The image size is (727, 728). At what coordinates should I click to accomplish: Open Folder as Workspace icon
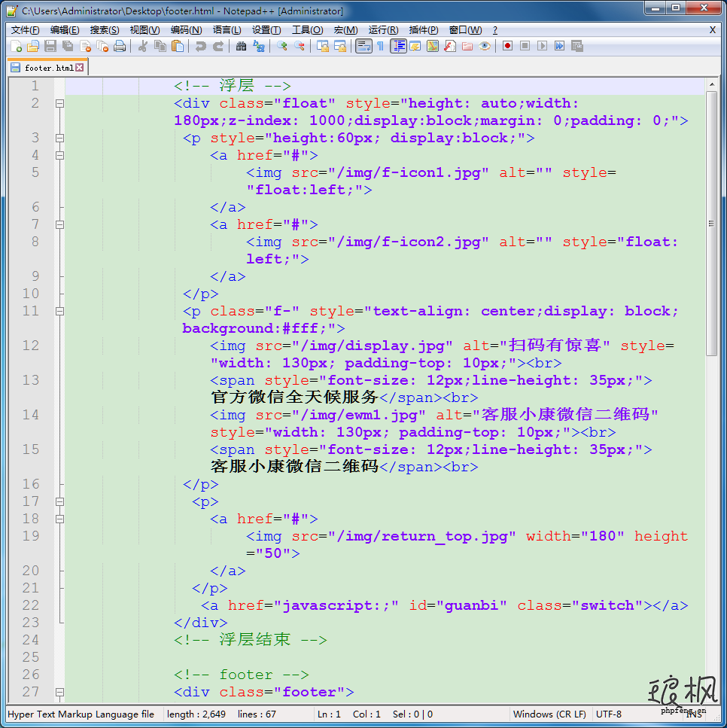(467, 46)
